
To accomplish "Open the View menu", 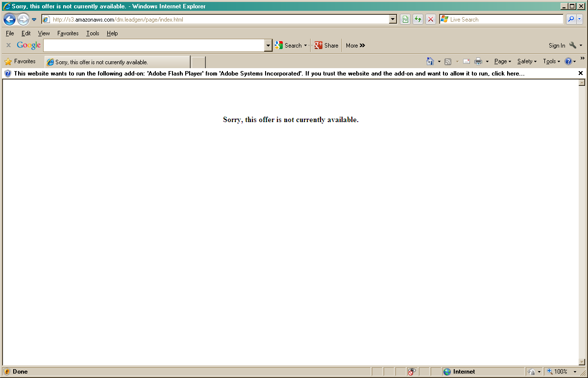I will point(44,33).
